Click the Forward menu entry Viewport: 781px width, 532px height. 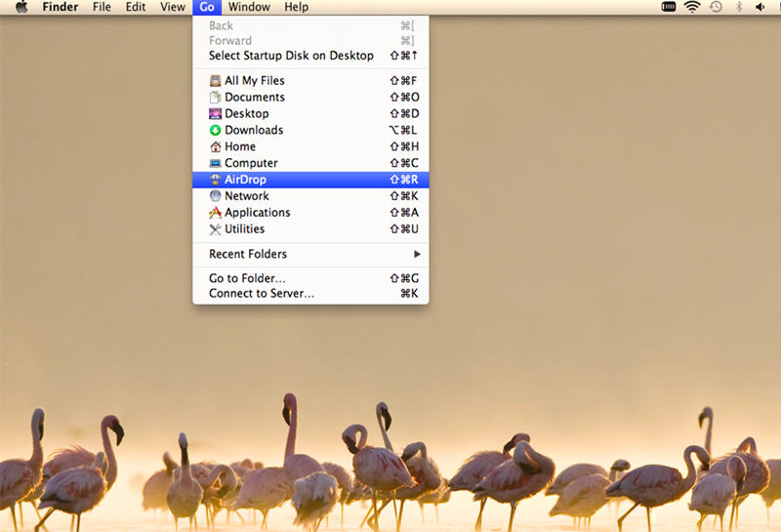310,40
